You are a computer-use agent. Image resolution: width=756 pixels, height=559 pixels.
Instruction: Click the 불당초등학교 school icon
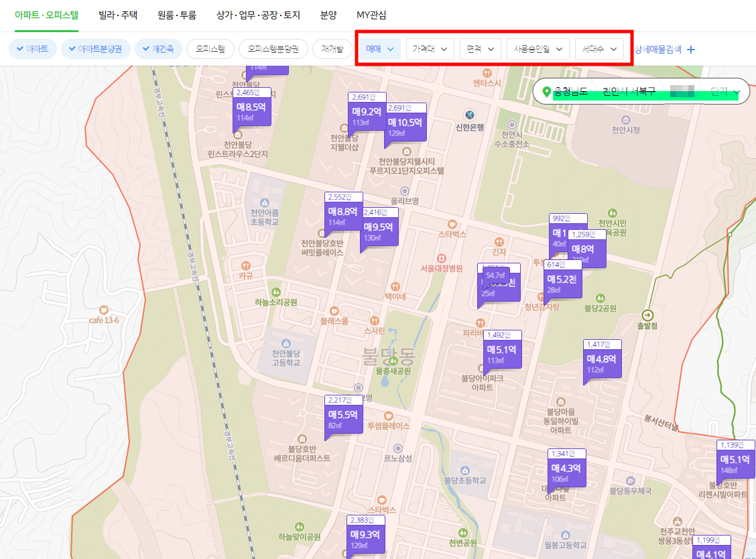click(x=464, y=471)
